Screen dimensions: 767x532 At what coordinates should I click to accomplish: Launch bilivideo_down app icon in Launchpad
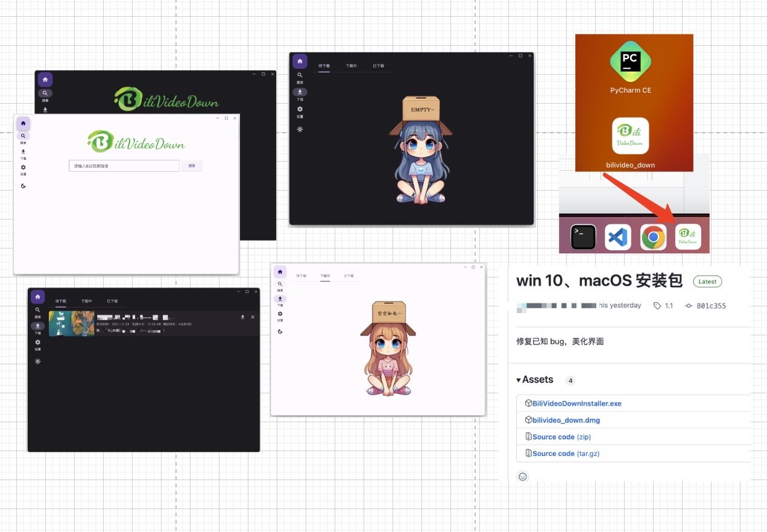pos(631,136)
